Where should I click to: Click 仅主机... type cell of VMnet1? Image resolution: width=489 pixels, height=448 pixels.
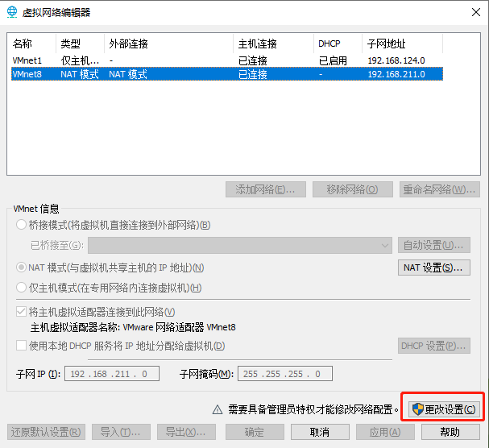point(80,60)
